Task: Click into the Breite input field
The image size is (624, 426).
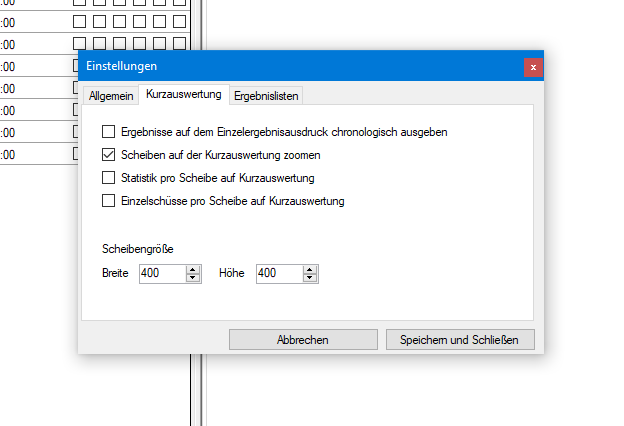Action: click(160, 273)
